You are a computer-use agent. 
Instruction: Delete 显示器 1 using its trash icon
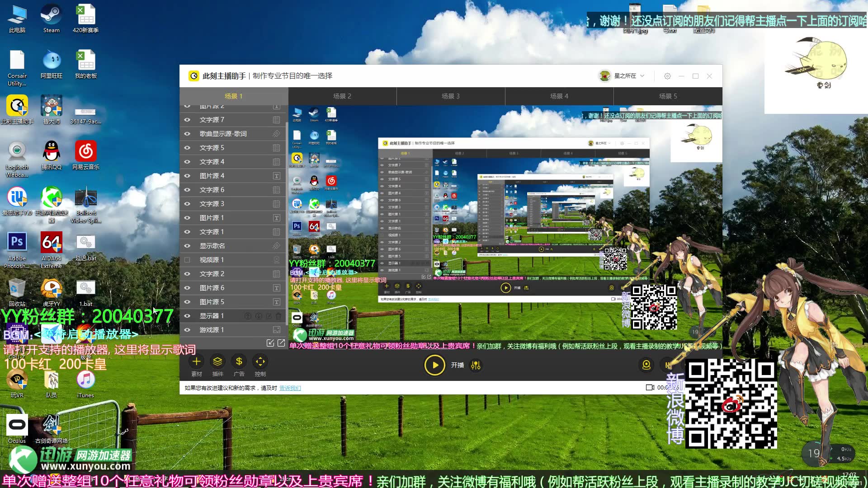click(x=278, y=316)
